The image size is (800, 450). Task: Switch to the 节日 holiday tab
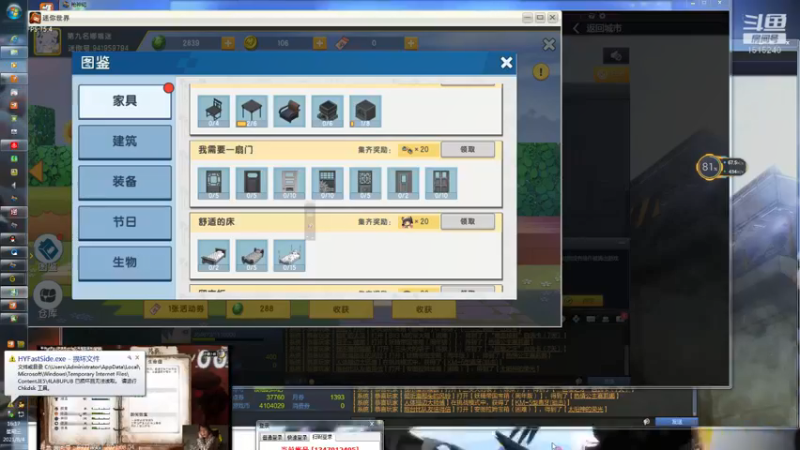point(125,222)
